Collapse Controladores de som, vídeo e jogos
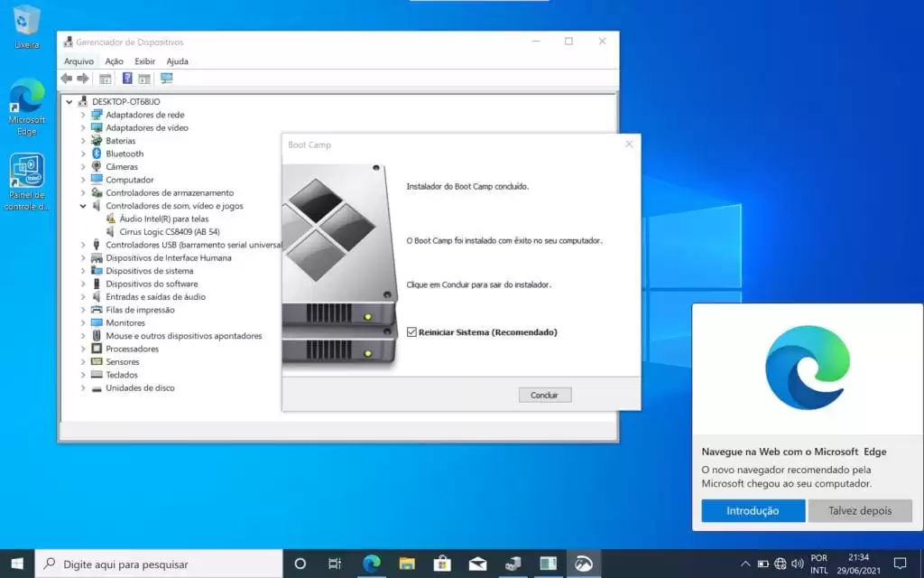 pos(83,206)
